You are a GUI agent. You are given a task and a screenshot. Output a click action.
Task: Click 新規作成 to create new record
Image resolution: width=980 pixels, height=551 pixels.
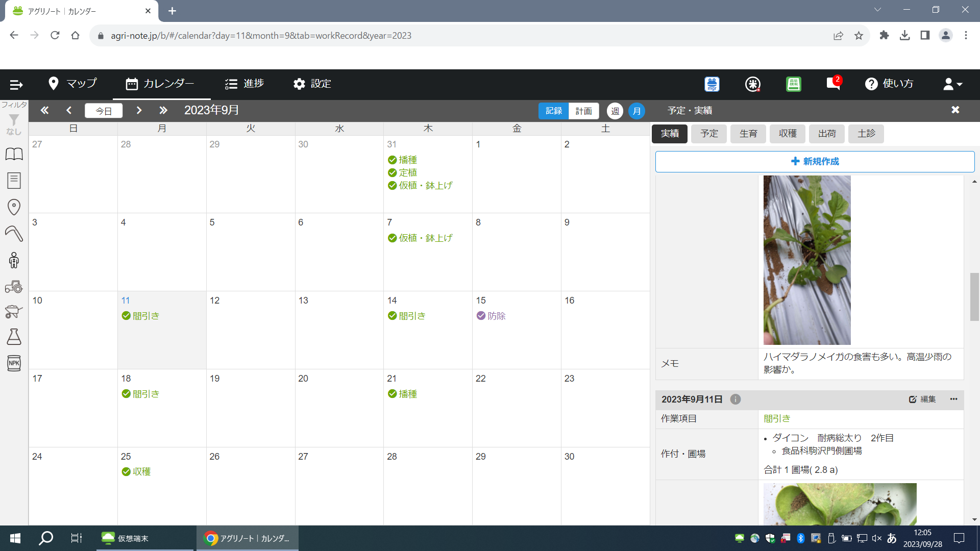[x=815, y=161]
